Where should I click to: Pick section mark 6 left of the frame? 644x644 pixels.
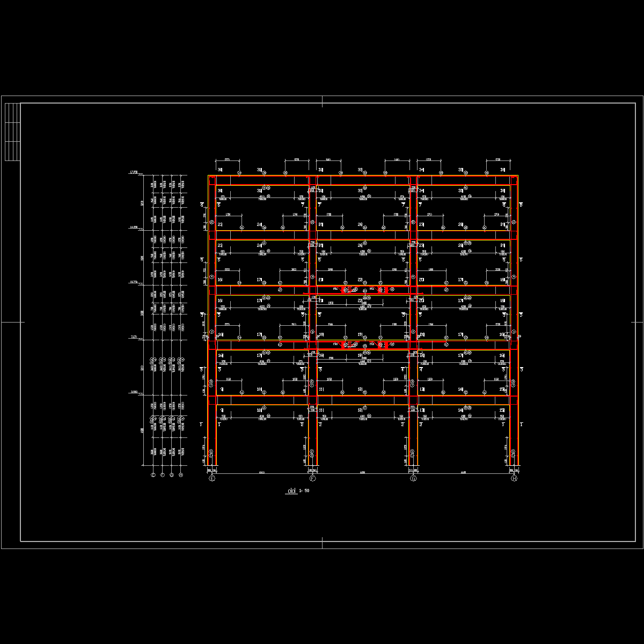point(202,204)
